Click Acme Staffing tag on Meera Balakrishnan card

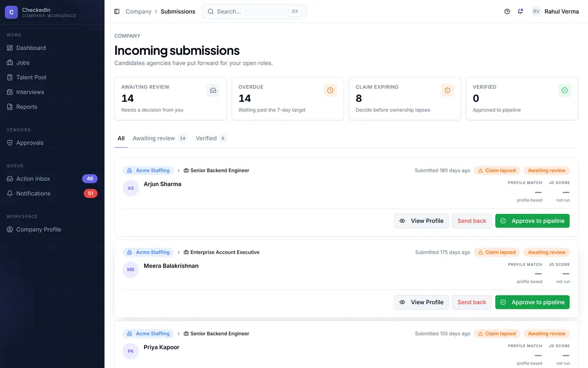click(148, 252)
